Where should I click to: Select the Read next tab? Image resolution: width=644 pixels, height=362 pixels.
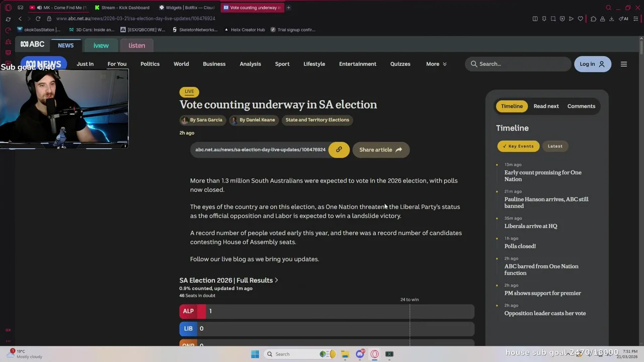coord(546,106)
